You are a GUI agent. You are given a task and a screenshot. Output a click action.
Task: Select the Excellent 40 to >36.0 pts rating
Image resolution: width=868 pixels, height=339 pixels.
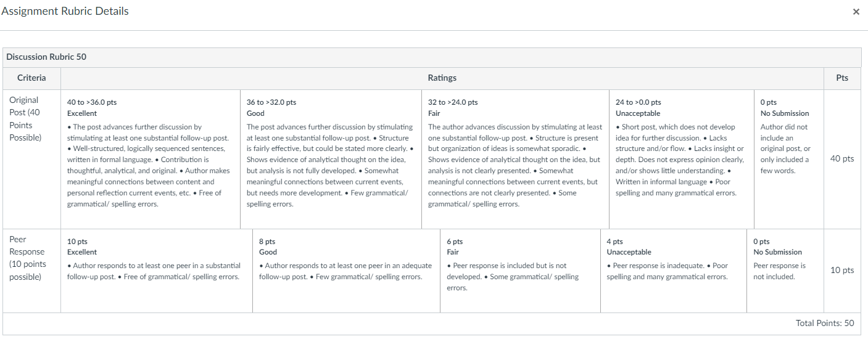pos(151,159)
